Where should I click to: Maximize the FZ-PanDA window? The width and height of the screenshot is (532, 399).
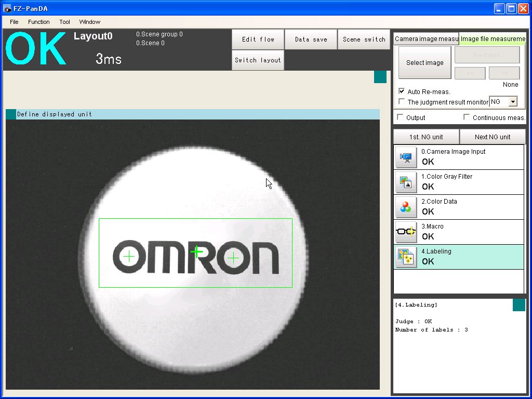(x=511, y=8)
